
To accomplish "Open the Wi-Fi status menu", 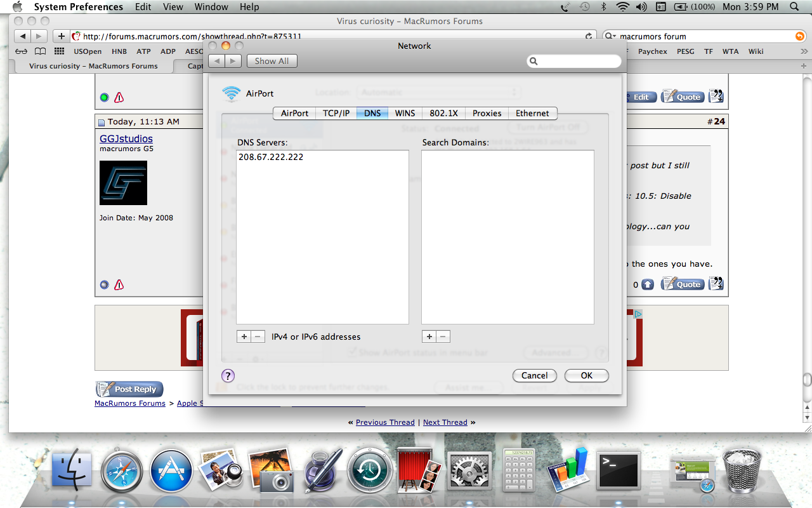I will point(622,7).
